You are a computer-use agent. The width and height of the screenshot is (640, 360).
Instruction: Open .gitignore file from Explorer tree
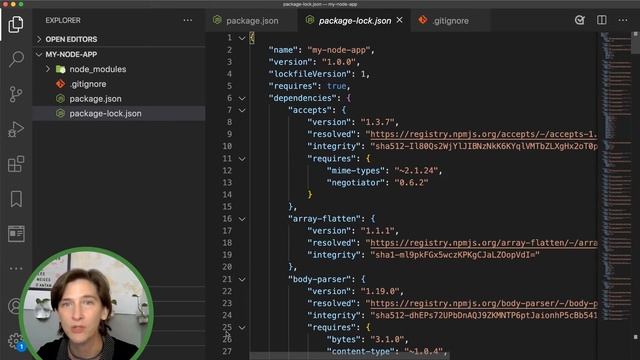119,84
